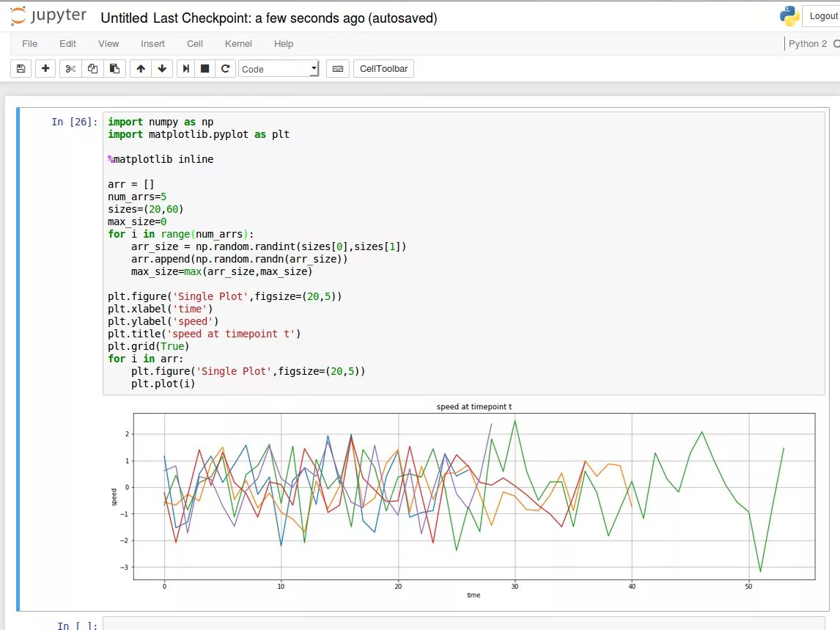Click the notebook title Untitled
840x630 pixels.
[x=124, y=18]
